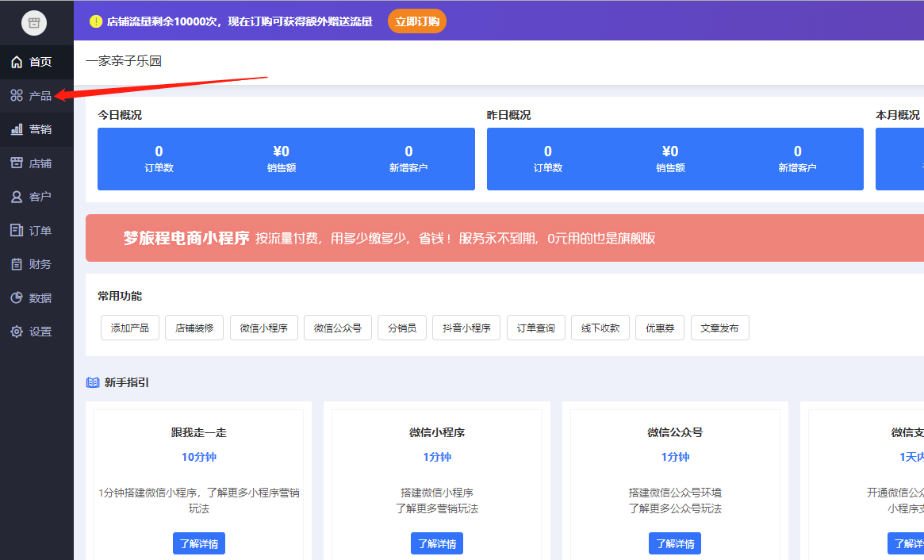Click the yellow warning icon in banner
The width and height of the screenshot is (924, 560).
point(95,21)
